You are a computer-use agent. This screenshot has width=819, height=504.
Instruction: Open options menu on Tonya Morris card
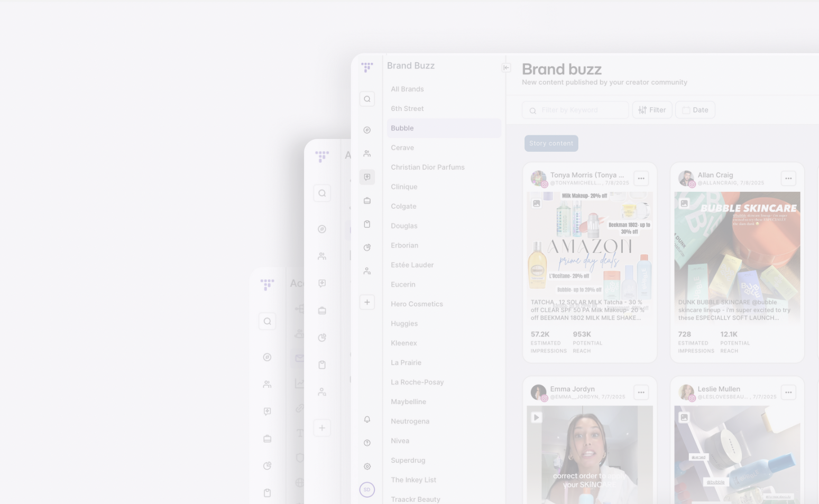[x=641, y=179]
